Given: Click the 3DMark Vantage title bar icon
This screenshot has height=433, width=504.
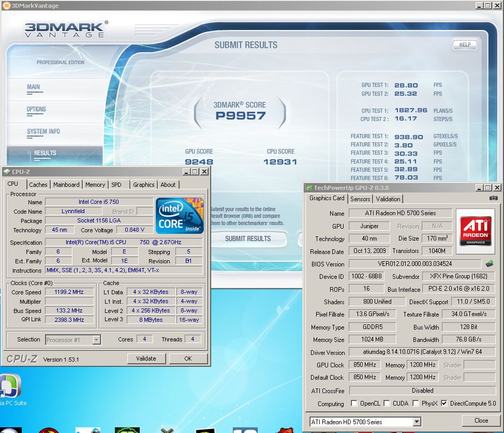Looking at the screenshot, I should coord(6,6).
